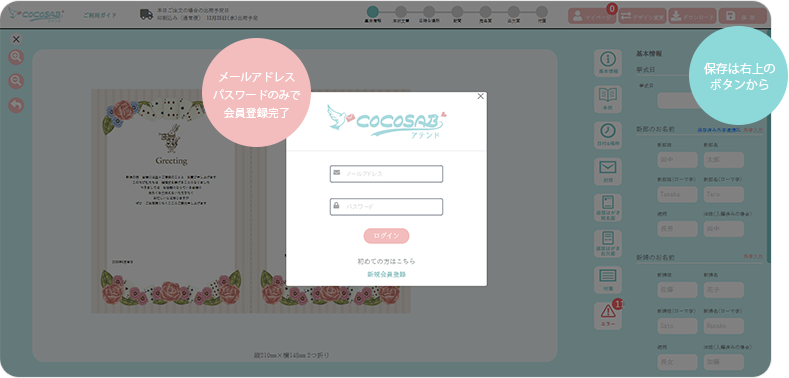Viewport: 789px width, 378px height.
Task: Click the マイページ button in the header
Action: (593, 16)
